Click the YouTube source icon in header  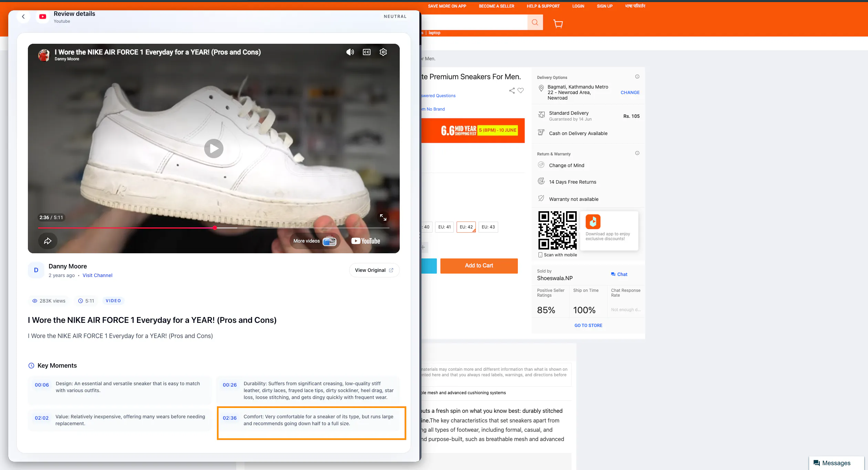point(43,17)
